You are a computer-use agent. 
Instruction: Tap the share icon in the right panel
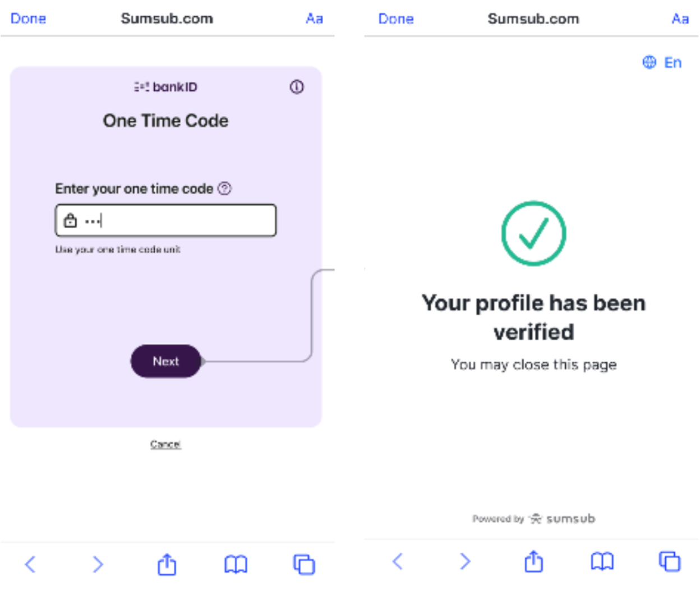coord(533,561)
